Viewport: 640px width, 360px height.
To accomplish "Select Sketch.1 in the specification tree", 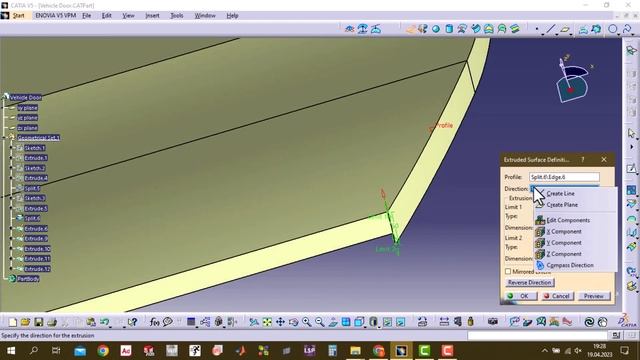I will coord(35,148).
